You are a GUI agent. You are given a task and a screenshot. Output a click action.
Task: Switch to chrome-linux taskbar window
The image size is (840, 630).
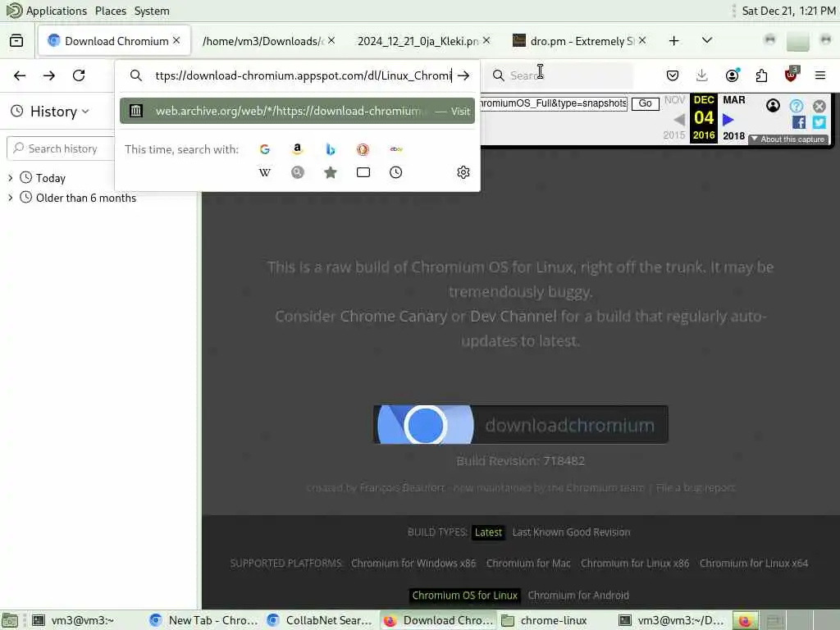(555, 620)
